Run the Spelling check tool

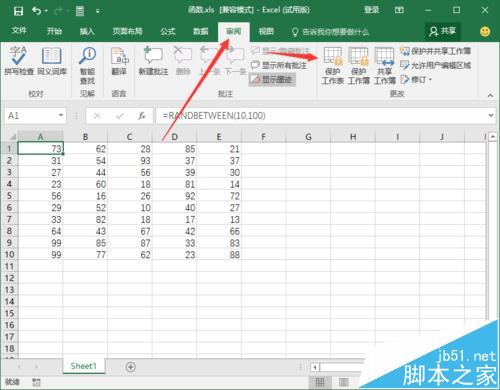[x=19, y=61]
